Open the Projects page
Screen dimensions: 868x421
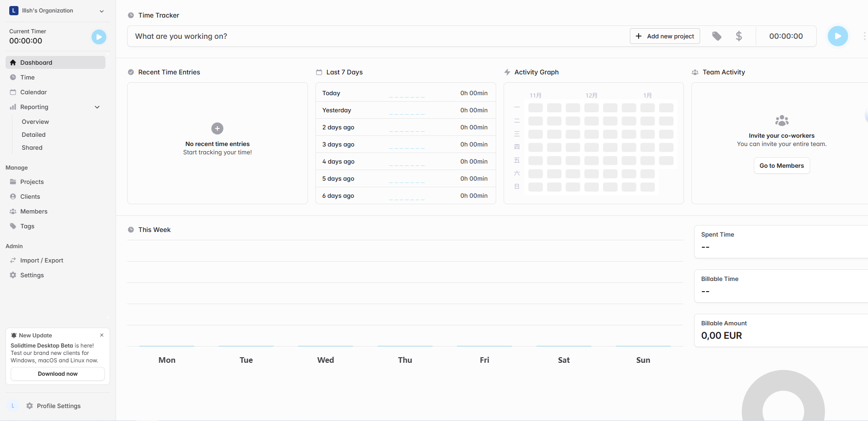(x=55, y=182)
